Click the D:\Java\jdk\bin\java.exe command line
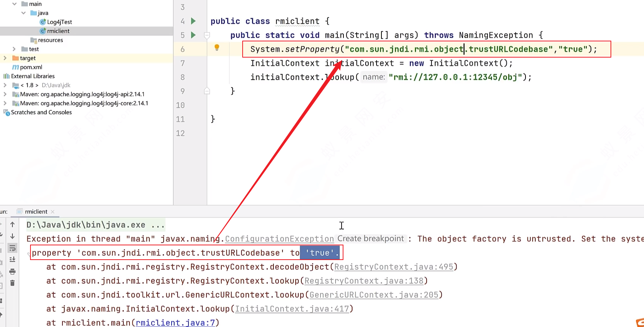This screenshot has width=644, height=327. tap(96, 225)
